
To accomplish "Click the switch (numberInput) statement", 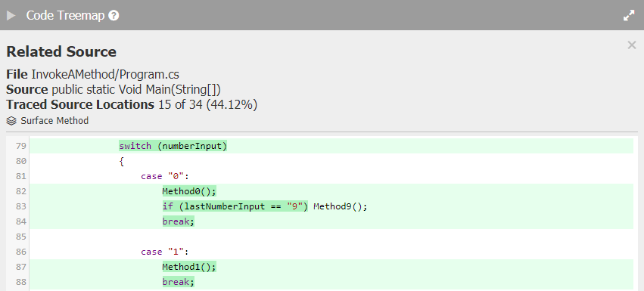I will click(x=173, y=146).
